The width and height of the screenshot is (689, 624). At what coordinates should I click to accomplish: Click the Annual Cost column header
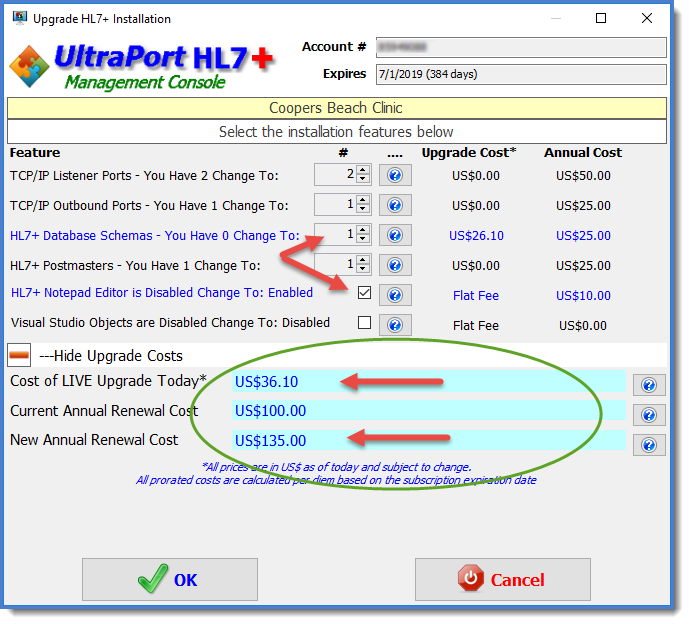[583, 152]
